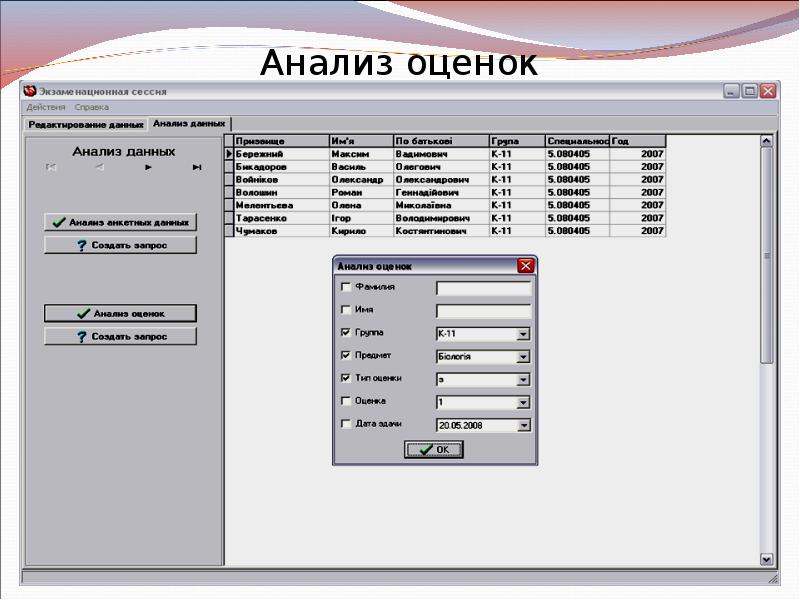Enable the Фамилия checkbox
Screen dimensions: 800x600
(x=346, y=287)
